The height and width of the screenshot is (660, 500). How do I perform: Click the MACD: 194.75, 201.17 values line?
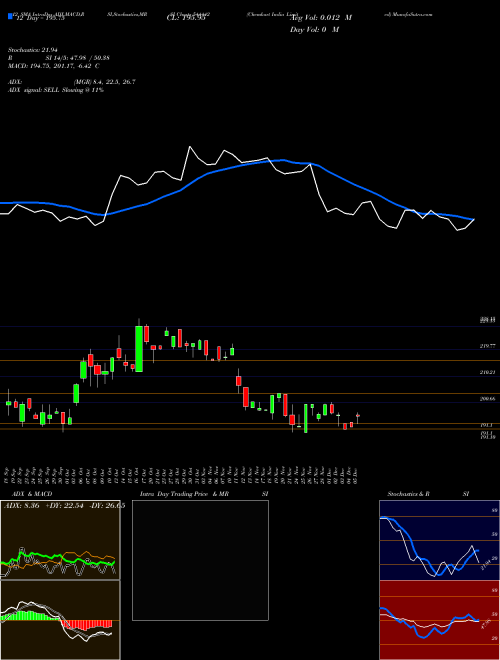point(53,66)
